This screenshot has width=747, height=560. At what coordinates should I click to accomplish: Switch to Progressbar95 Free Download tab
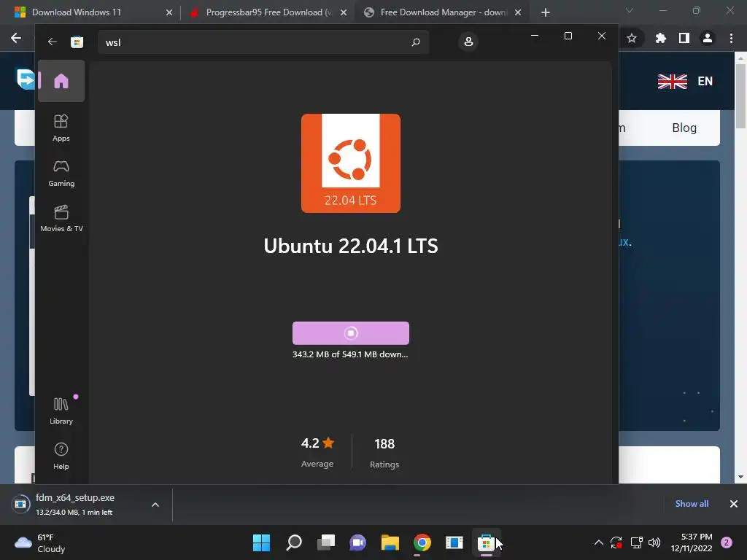pyautogui.click(x=268, y=12)
